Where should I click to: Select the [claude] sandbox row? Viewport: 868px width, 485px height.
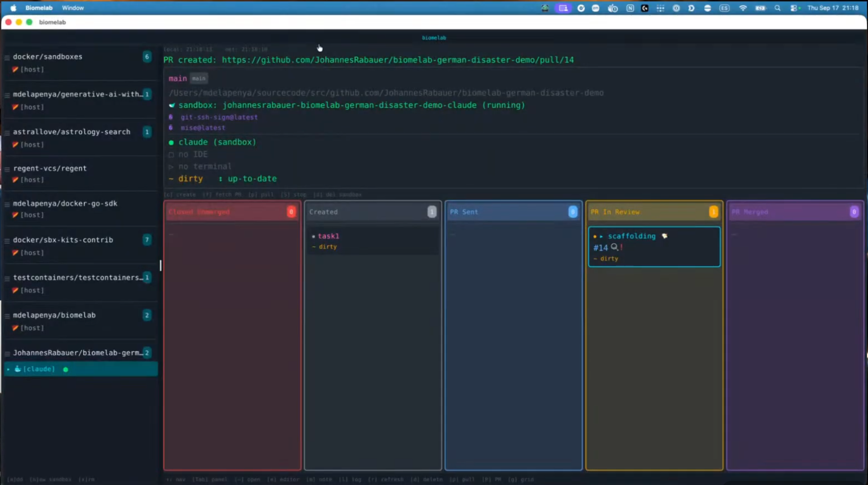[x=81, y=369]
